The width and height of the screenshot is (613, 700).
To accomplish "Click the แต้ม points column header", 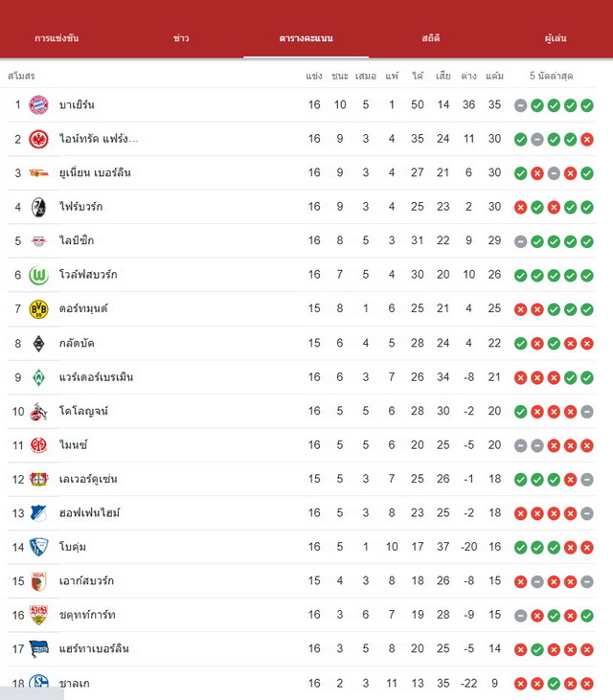I will point(494,76).
